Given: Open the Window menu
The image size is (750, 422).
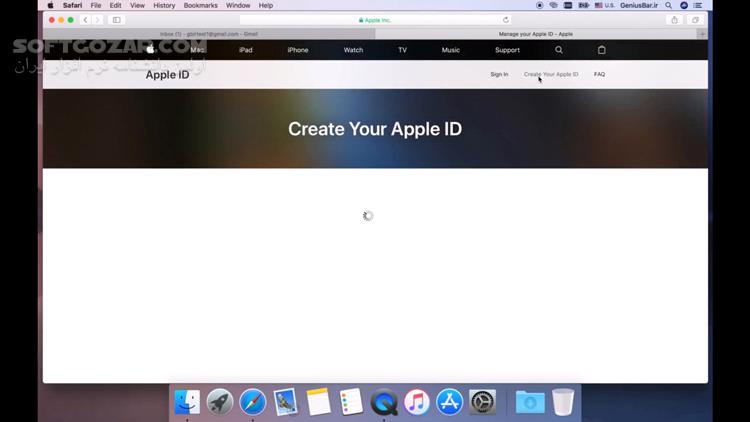Looking at the screenshot, I should [238, 6].
